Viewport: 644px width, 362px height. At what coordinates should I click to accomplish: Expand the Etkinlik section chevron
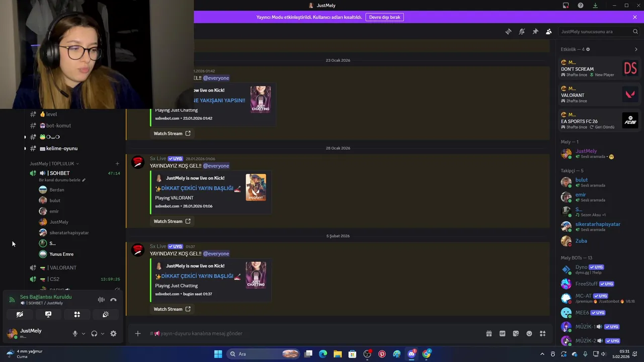(636, 49)
